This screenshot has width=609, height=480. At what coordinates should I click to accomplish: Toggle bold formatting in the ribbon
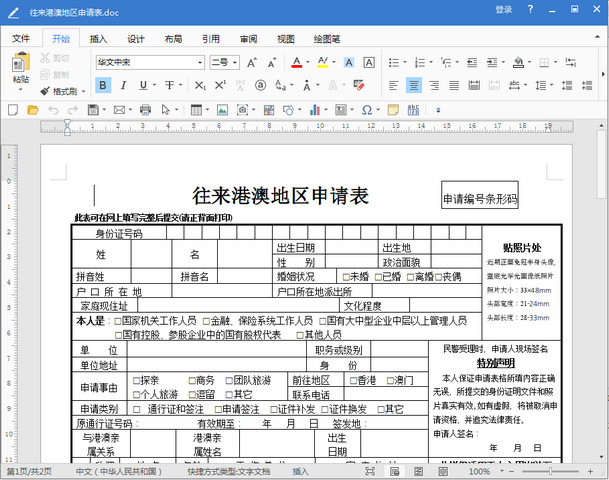click(102, 85)
